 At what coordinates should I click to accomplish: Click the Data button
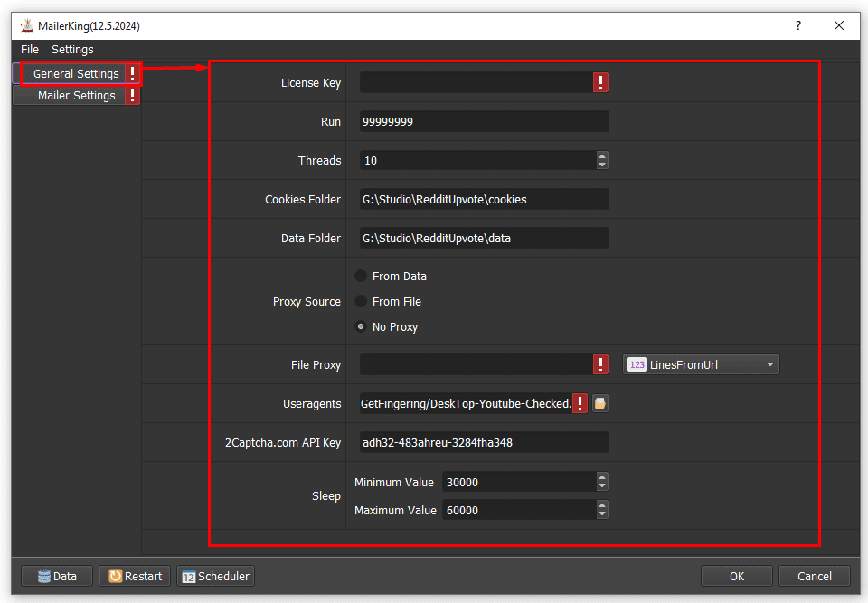point(57,576)
